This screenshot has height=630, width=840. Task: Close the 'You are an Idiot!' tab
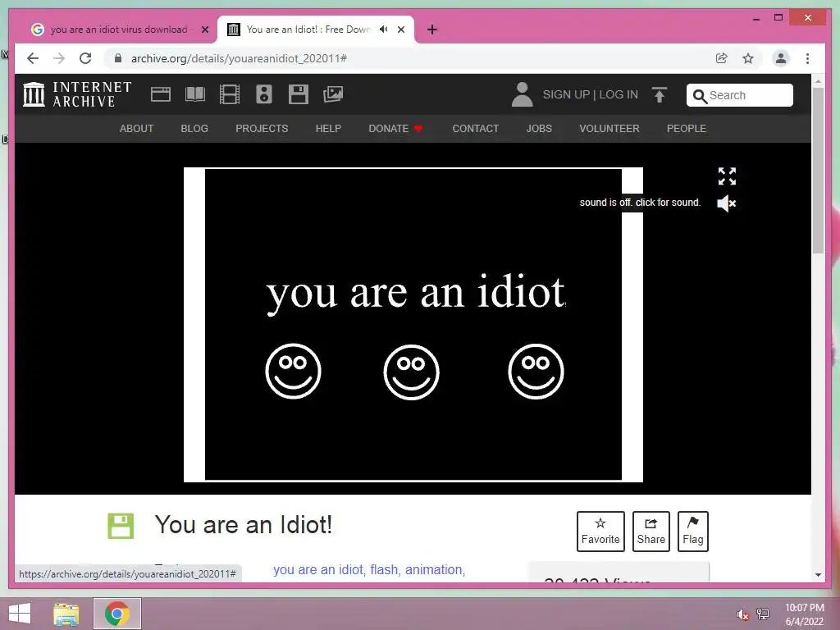point(400,30)
